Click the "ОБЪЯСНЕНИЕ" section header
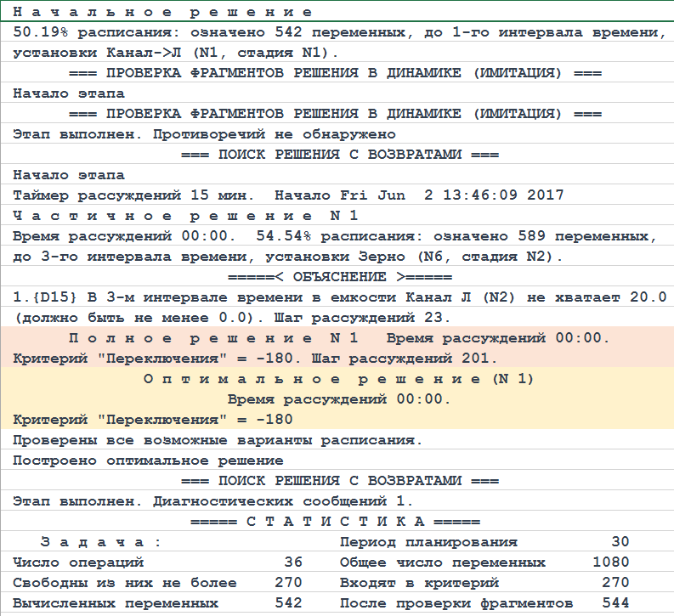Image resolution: width=674 pixels, height=616 pixels. pyautogui.click(x=339, y=277)
